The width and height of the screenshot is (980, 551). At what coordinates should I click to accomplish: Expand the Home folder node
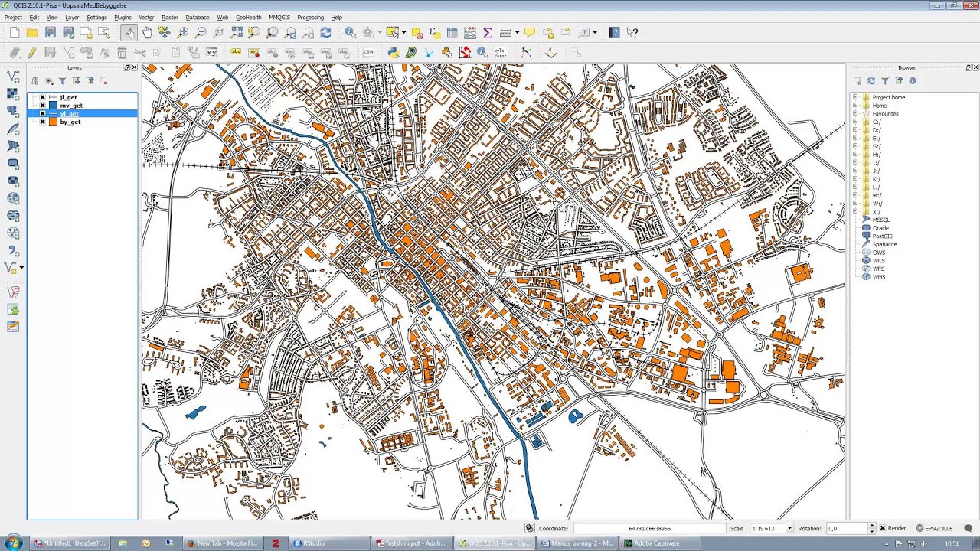[x=855, y=106]
